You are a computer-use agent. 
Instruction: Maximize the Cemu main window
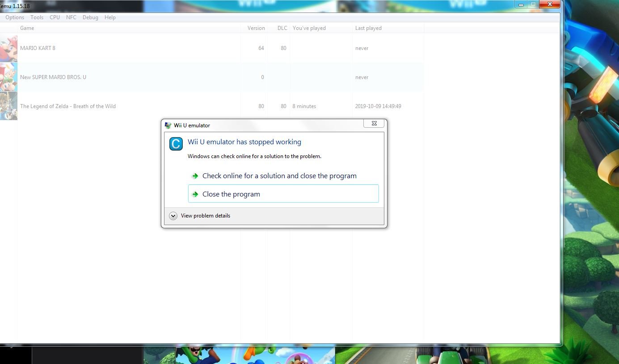tap(533, 4)
